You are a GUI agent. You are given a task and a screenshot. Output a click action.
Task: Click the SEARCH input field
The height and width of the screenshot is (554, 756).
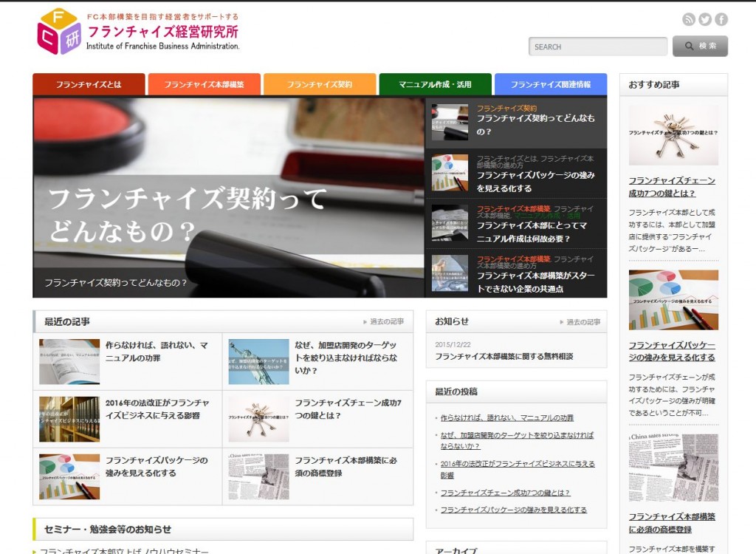598,46
